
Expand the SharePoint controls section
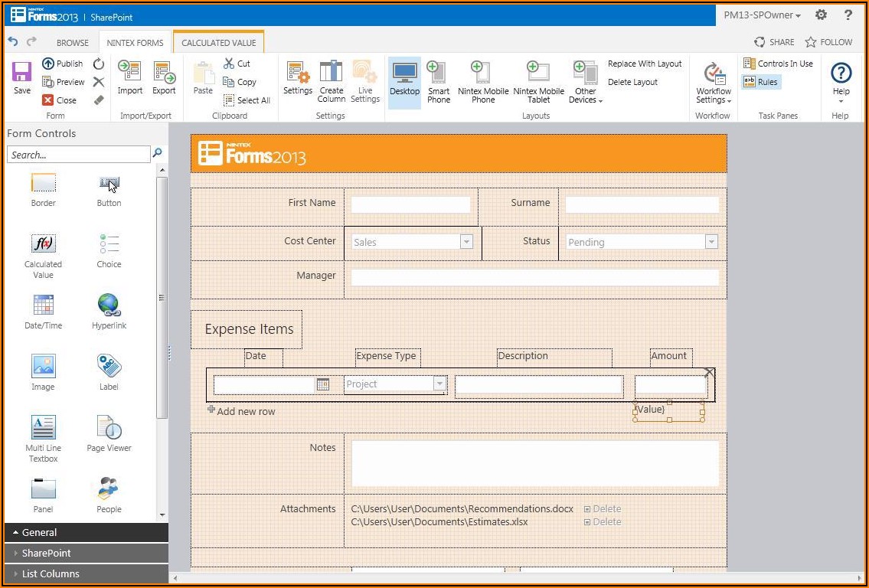coord(47,553)
